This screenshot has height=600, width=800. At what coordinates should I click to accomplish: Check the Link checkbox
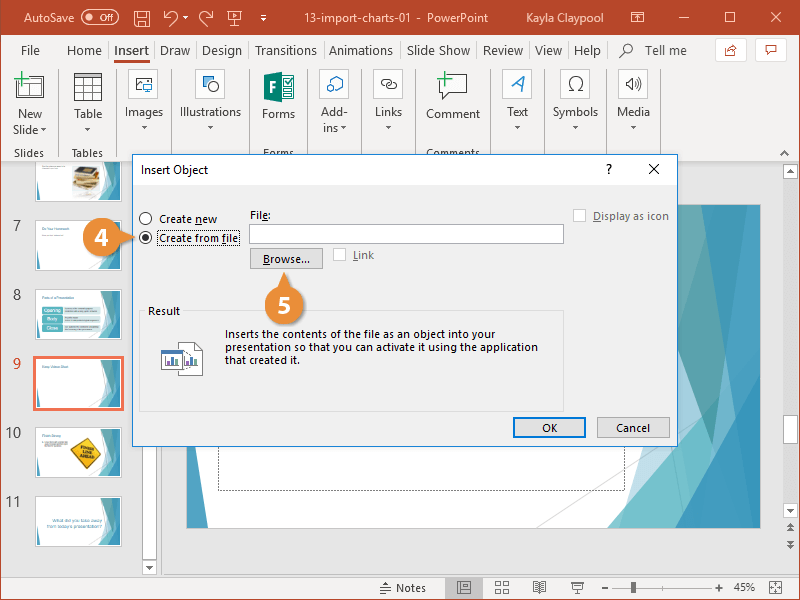339,255
